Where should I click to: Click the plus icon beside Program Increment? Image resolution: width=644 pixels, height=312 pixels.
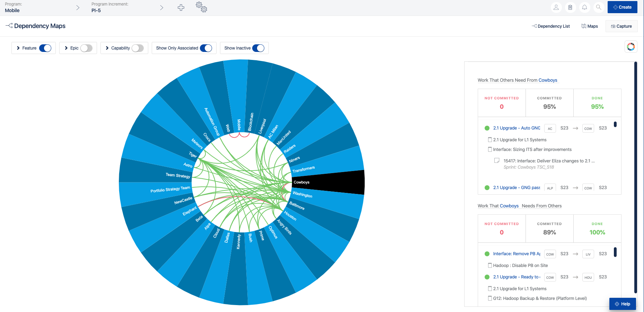(x=181, y=8)
